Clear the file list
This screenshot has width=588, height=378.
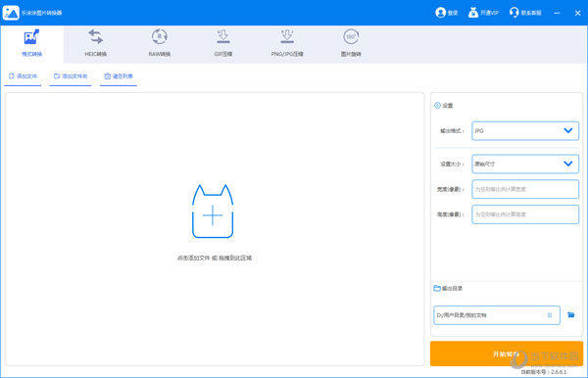tap(119, 76)
